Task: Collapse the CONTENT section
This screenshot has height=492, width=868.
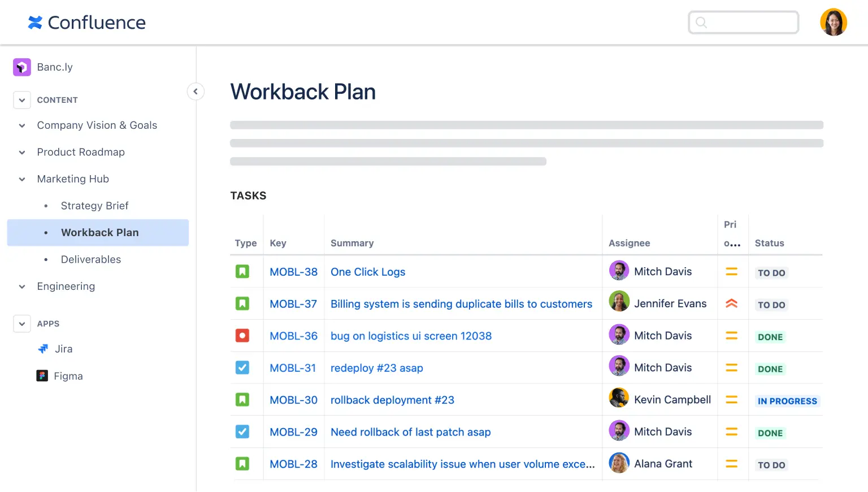Action: 21,100
